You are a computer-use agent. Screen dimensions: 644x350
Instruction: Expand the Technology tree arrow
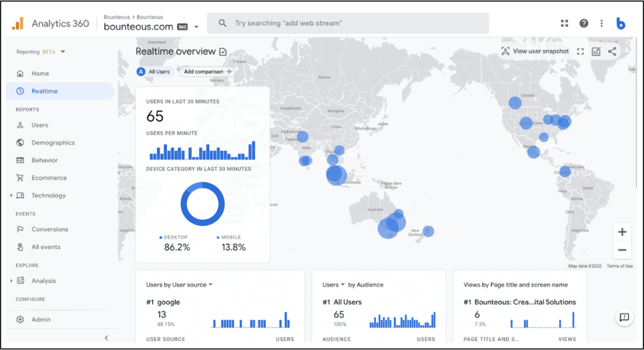pos(11,196)
